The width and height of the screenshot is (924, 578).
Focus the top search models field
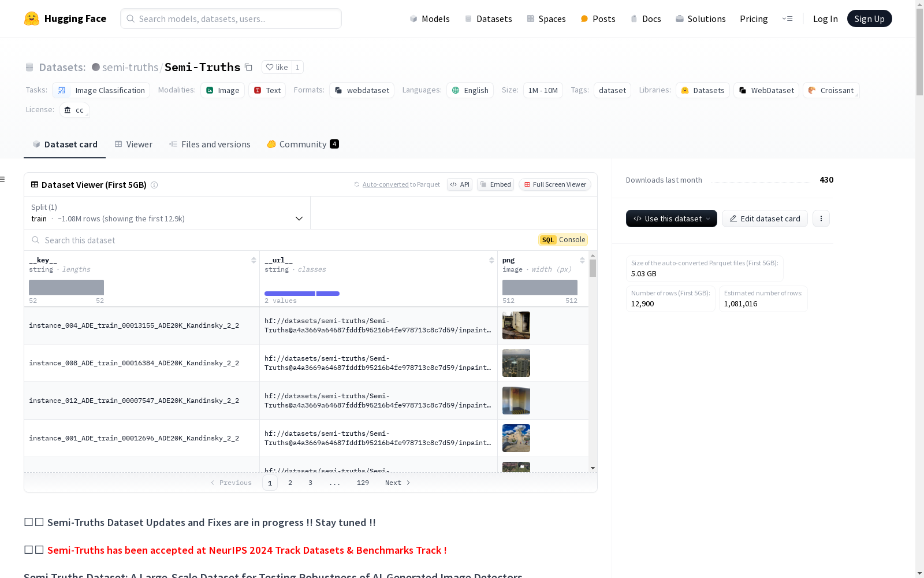coord(231,18)
